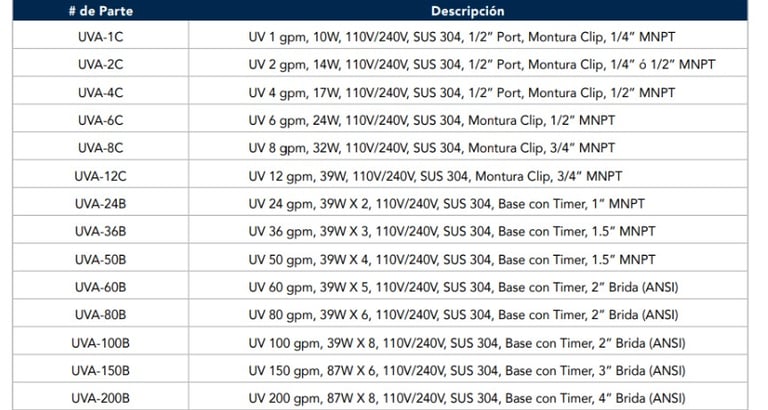The height and width of the screenshot is (410, 768).
Task: Click the UV 200 gpm, 87W X 8 description
Action: tap(467, 398)
